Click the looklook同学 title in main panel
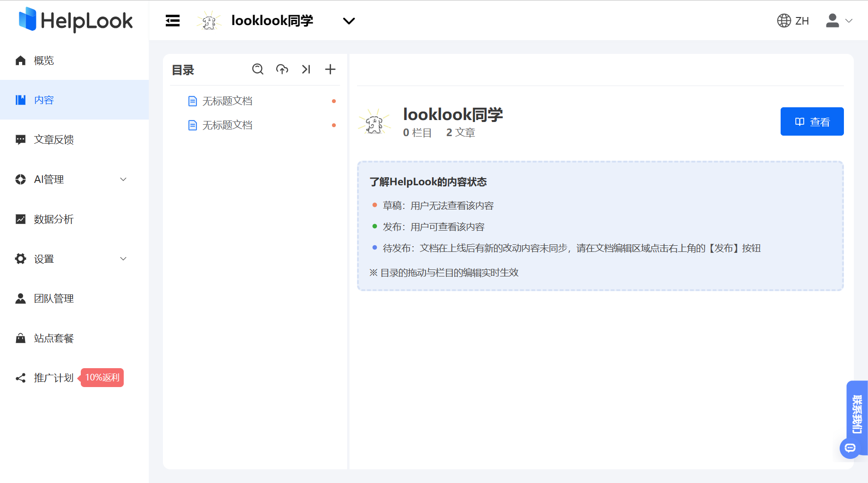This screenshot has height=483, width=868. pyautogui.click(x=453, y=114)
